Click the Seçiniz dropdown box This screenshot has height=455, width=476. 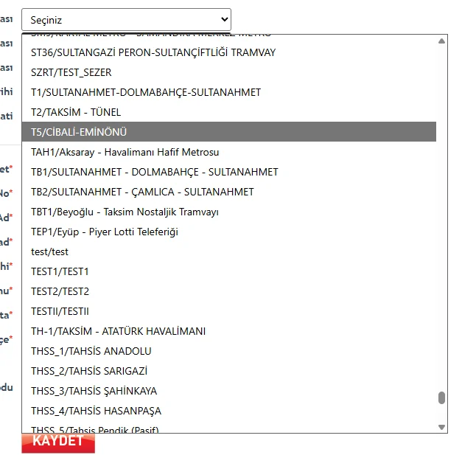(x=126, y=19)
